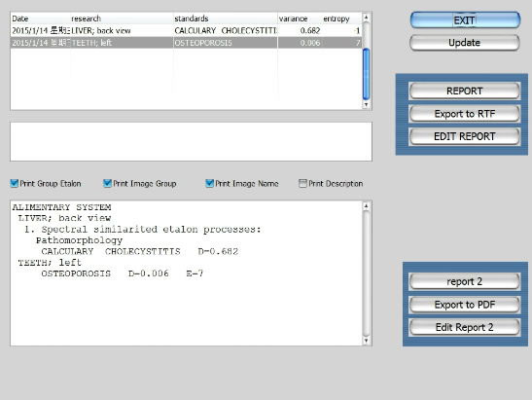This screenshot has width=532, height=400.
Task: Click the TEETH; left report line
Action: coord(50,263)
